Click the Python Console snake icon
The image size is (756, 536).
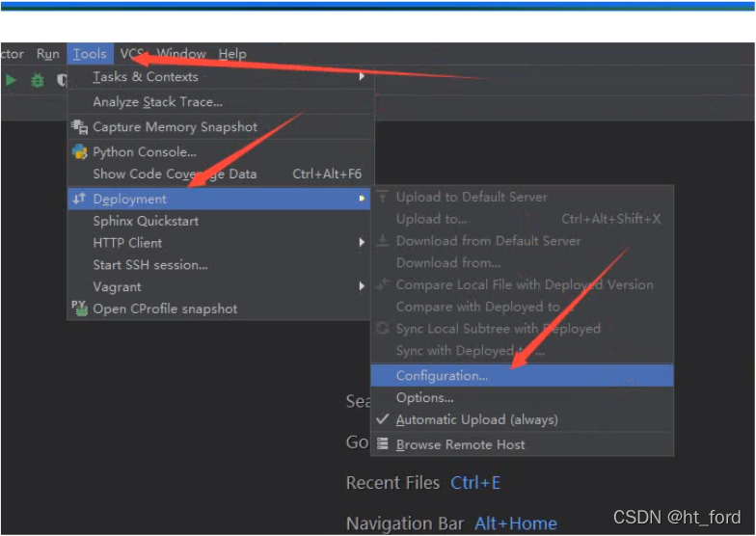pos(79,152)
